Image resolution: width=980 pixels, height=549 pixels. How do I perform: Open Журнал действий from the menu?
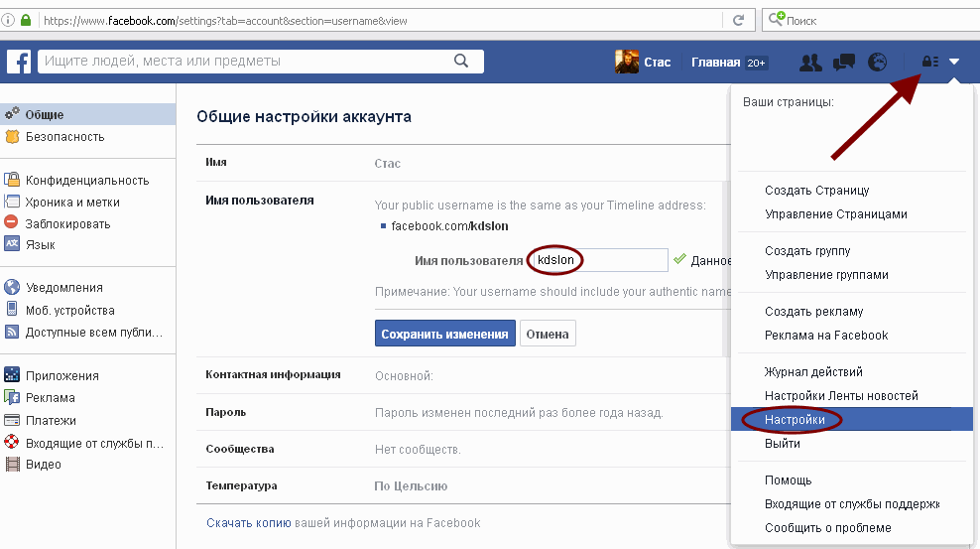coord(813,372)
